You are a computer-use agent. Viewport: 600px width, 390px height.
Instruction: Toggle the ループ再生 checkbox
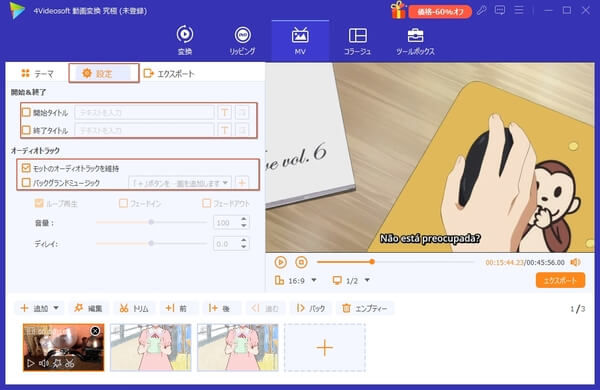tap(39, 203)
